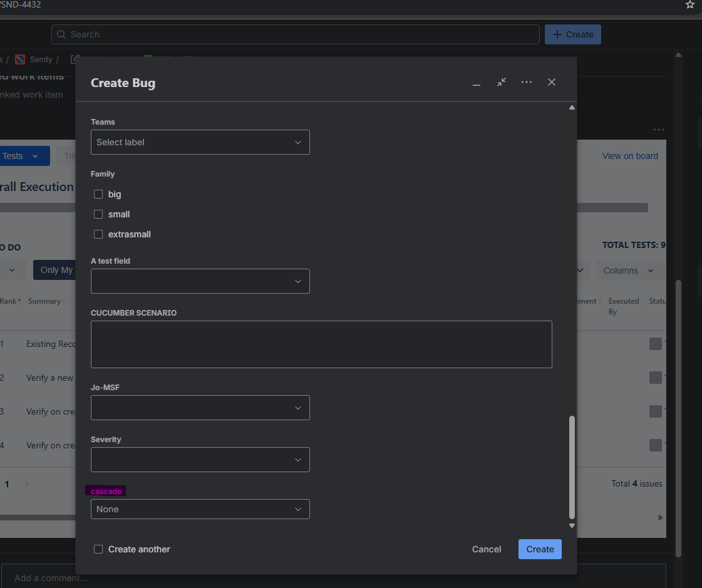
Task: Open the three-dot more actions menu
Action: click(527, 82)
